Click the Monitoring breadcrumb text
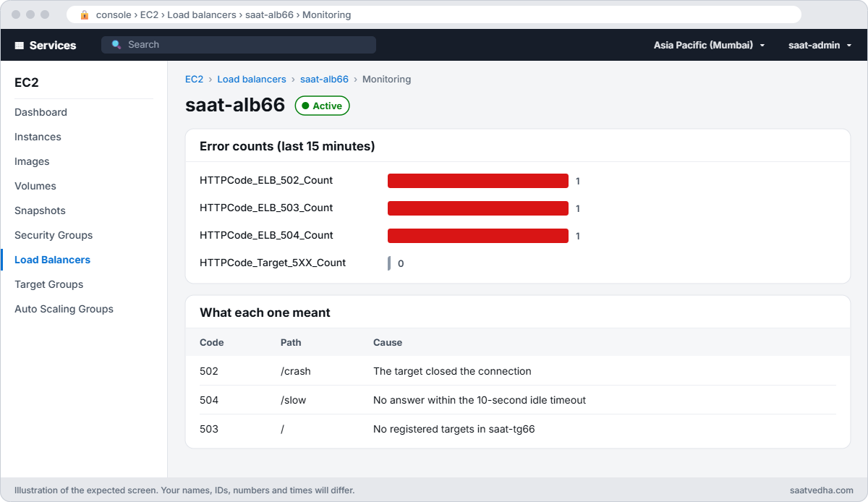The image size is (868, 502). point(386,80)
